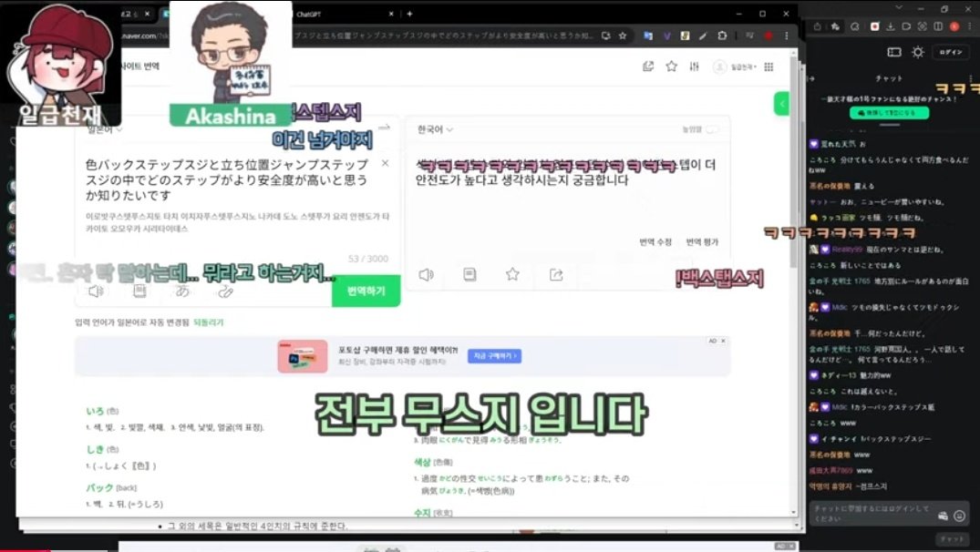Open the dictionary icon under translation result
980x552 pixels.
tap(469, 275)
